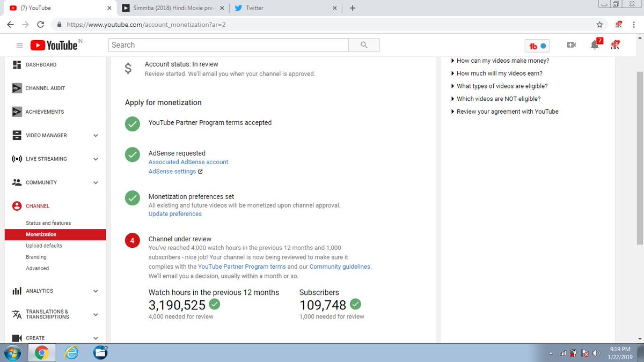Open the YouTube Partner Program terms link
644x362 pixels.
coord(241,267)
